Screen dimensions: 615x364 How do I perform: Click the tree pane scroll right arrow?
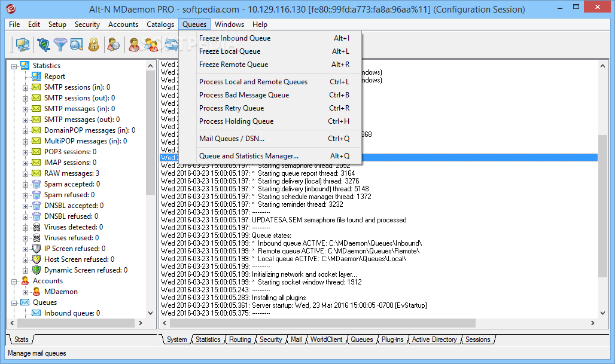point(141,323)
